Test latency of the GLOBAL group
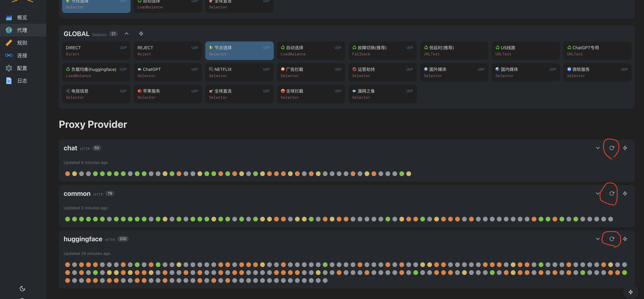Image resolution: width=644 pixels, height=299 pixels. pos(141,34)
